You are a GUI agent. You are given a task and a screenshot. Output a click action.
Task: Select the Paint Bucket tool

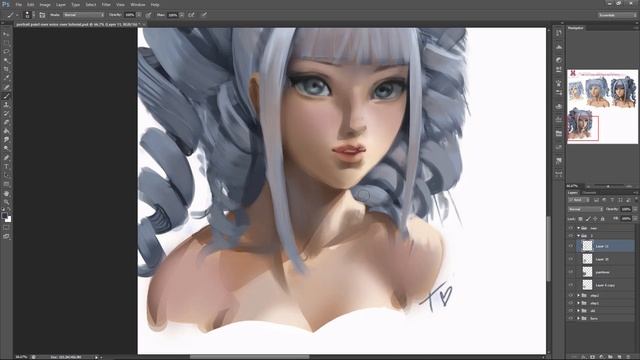click(x=6, y=131)
